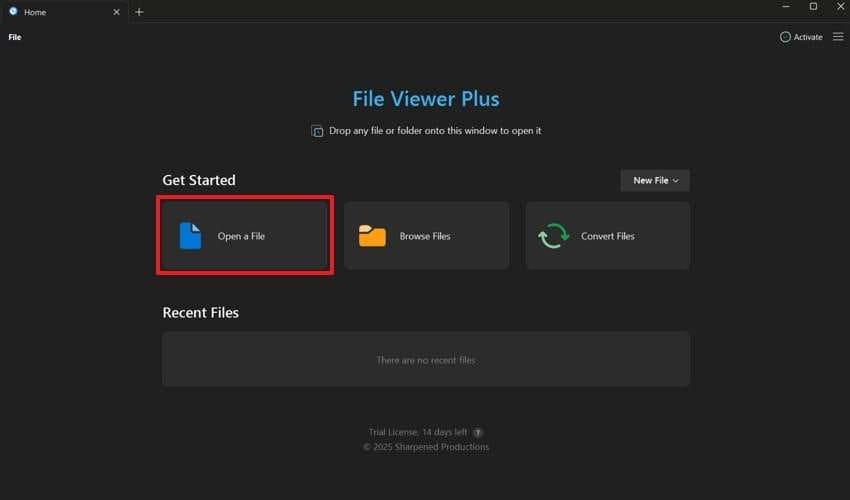
Task: Open the File menu
Action: (15, 37)
